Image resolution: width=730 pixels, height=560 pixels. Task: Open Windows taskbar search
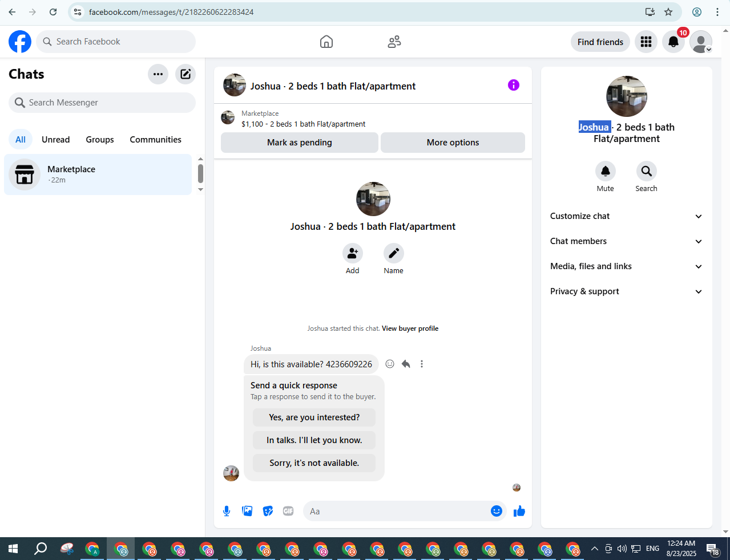tap(41, 549)
